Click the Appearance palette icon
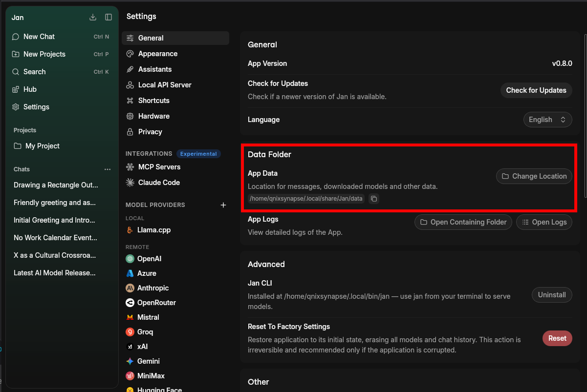The width and height of the screenshot is (587, 392). (130, 54)
